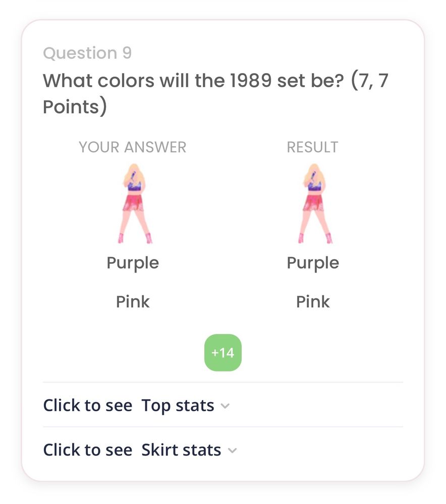Click the chevron beside Top stats
The width and height of the screenshot is (446, 504).
coord(225,406)
